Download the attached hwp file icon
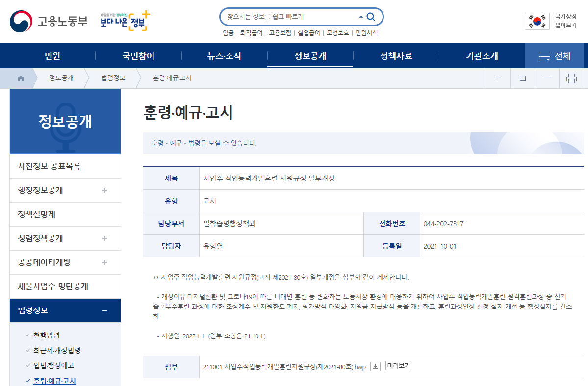Image resolution: width=588 pixels, height=386 pixels. 375,366
